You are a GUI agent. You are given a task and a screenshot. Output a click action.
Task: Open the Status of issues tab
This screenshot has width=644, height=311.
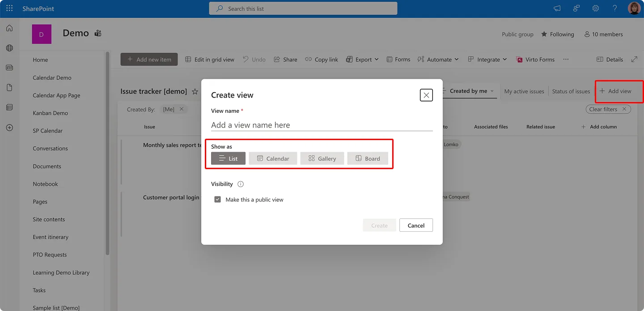point(571,91)
